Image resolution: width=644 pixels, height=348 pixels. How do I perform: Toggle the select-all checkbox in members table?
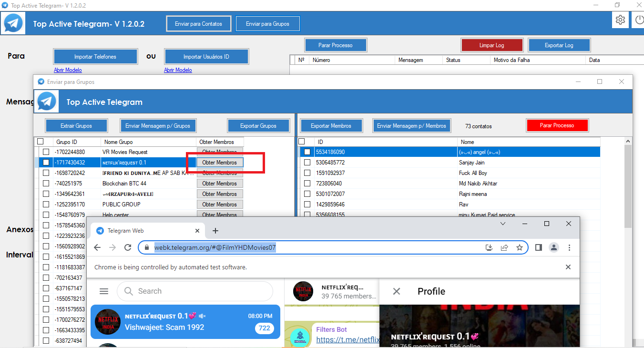point(301,142)
